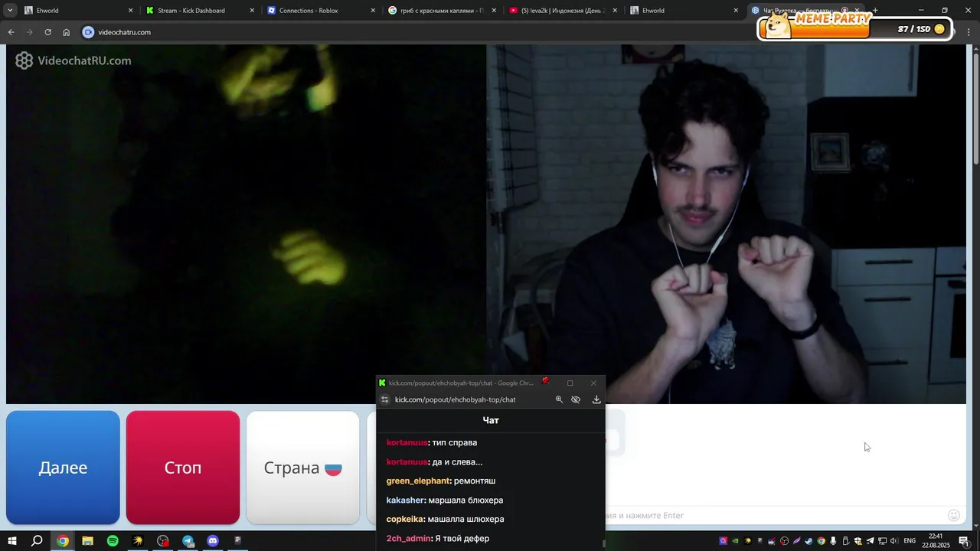980x551 pixels.
Task: Click the microphone tray icon
Action: coord(833,541)
